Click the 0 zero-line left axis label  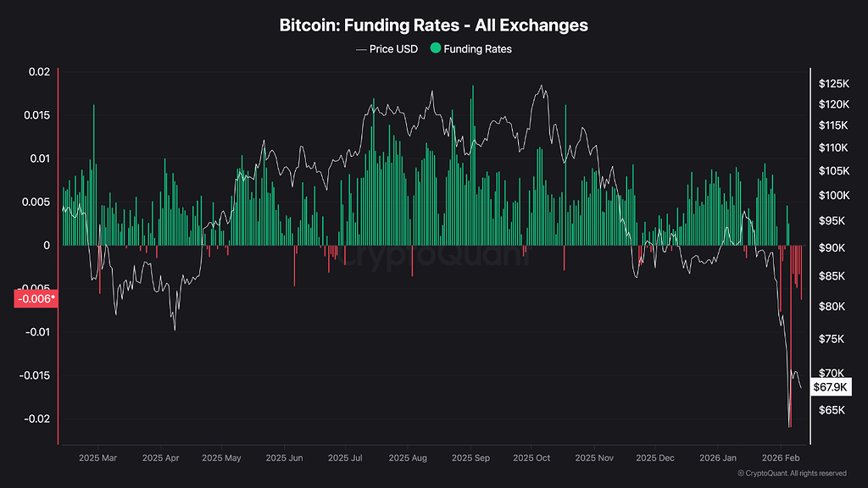point(47,246)
